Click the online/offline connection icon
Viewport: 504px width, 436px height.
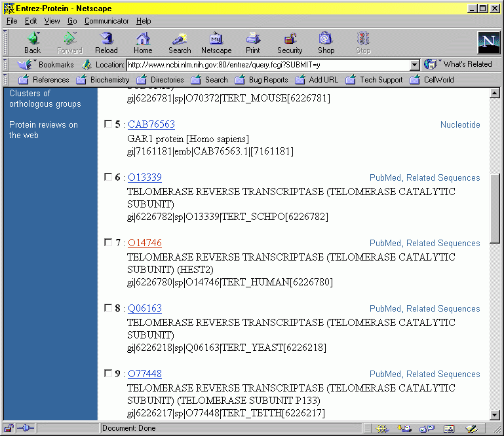25,428
